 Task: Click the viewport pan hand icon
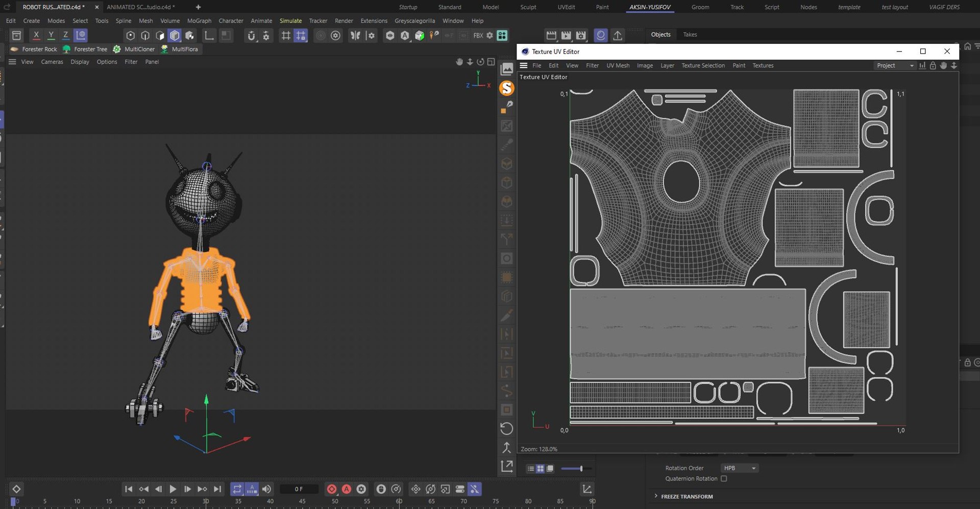(x=459, y=62)
